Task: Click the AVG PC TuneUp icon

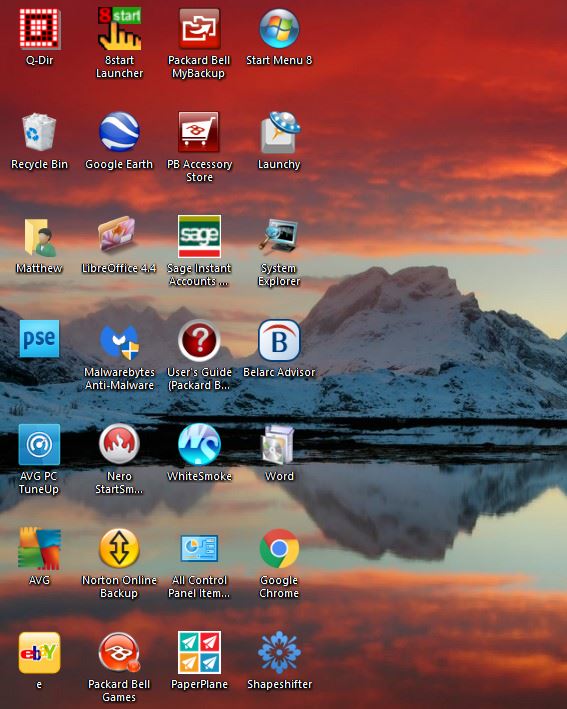Action: pos(39,444)
